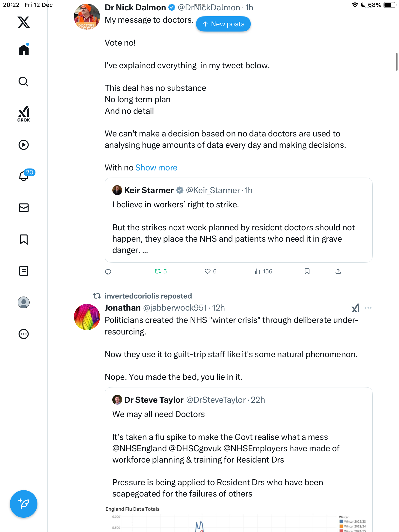Open more options on Jonathan's post

tap(368, 308)
